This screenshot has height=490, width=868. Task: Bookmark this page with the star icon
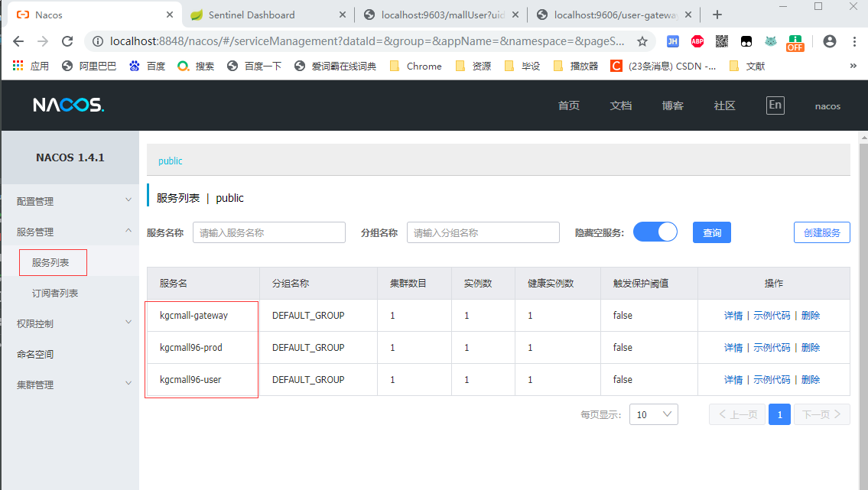pos(642,41)
